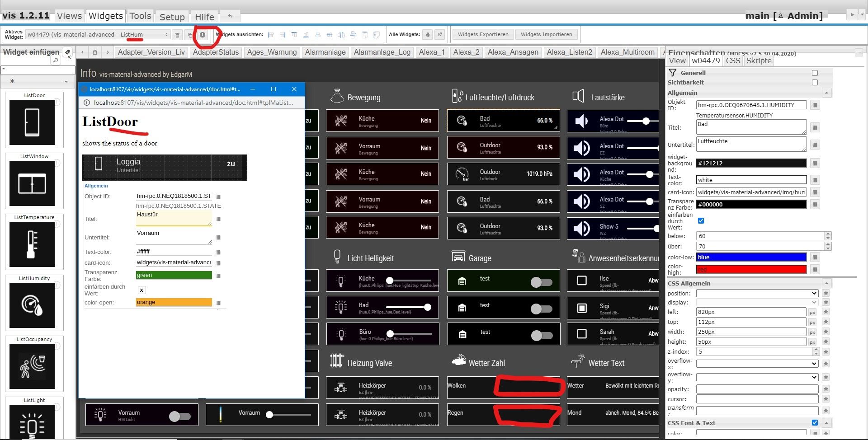Open picker for card-icon field

815,192
